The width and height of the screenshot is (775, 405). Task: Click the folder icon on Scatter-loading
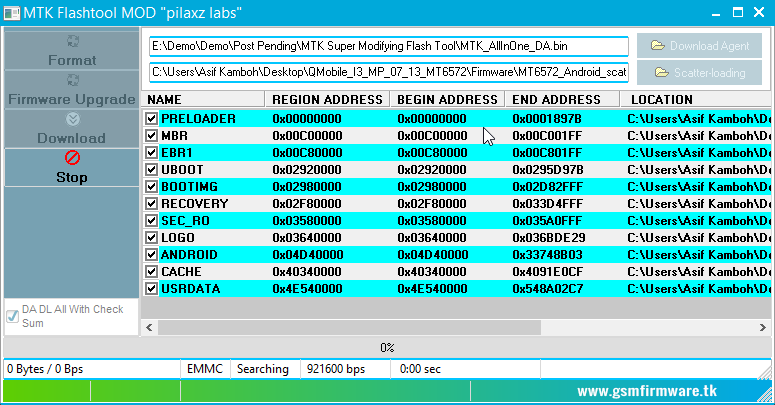(x=662, y=73)
